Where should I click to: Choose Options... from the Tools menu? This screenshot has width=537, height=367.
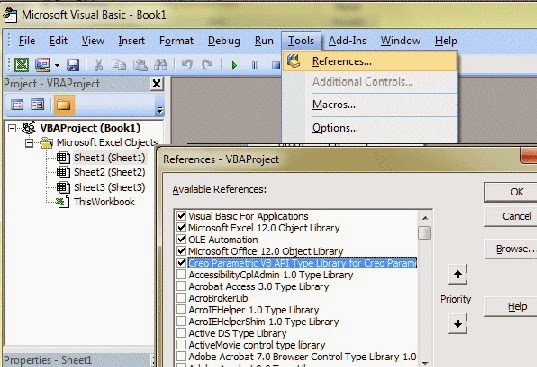point(370,128)
